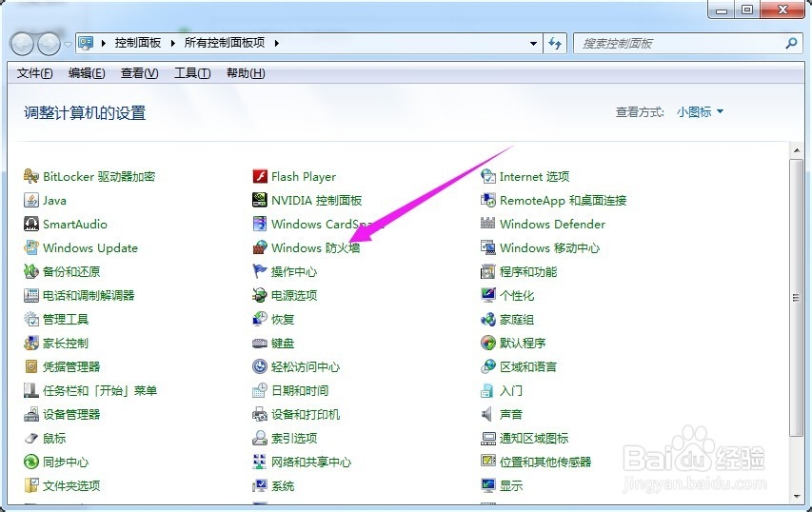812x512 pixels.
Task: Click the search magnifier button
Action: [x=791, y=44]
